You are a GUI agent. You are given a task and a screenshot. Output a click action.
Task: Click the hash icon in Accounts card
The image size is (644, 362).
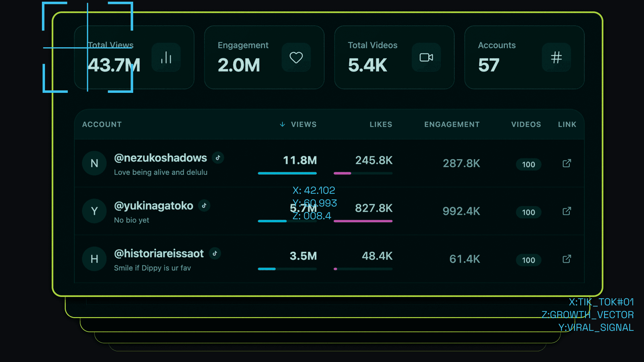[x=556, y=57]
